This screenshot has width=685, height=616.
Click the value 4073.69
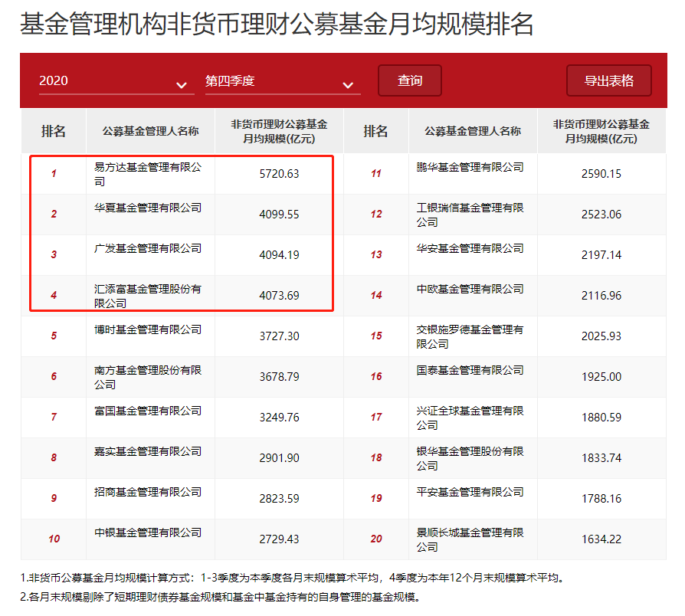click(x=279, y=296)
